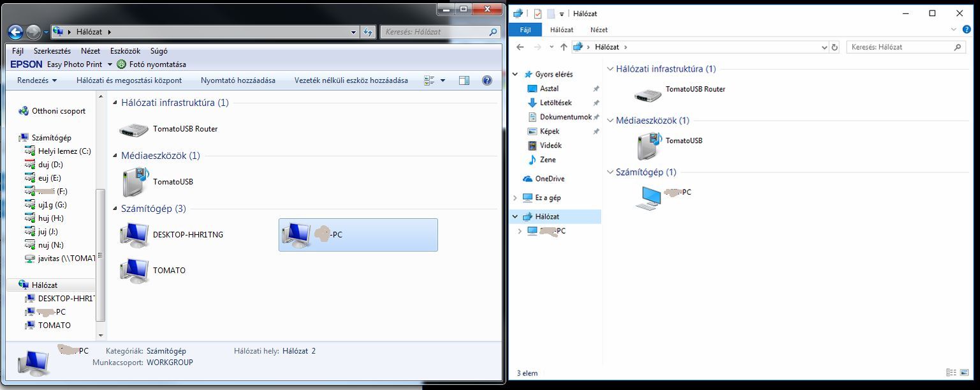This screenshot has width=980, height=390.
Task: Select TomatoUSB Router in the right window
Action: click(x=648, y=94)
